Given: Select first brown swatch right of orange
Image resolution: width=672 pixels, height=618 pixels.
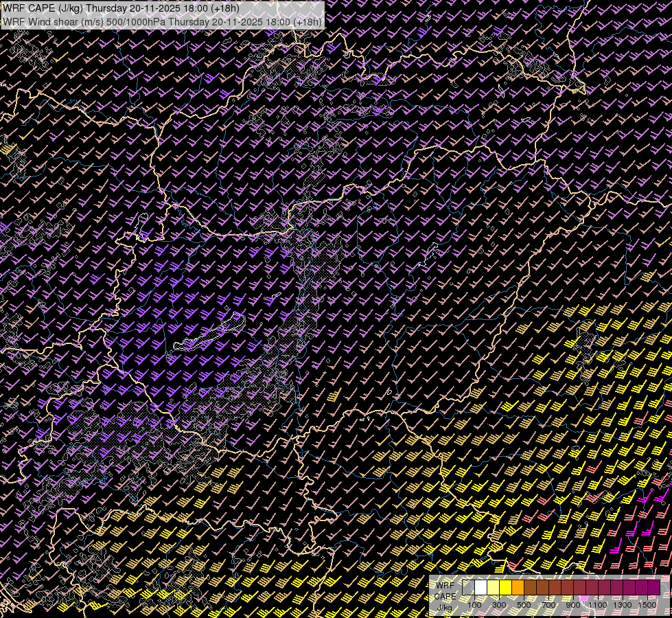Looking at the screenshot, I should 530,587.
